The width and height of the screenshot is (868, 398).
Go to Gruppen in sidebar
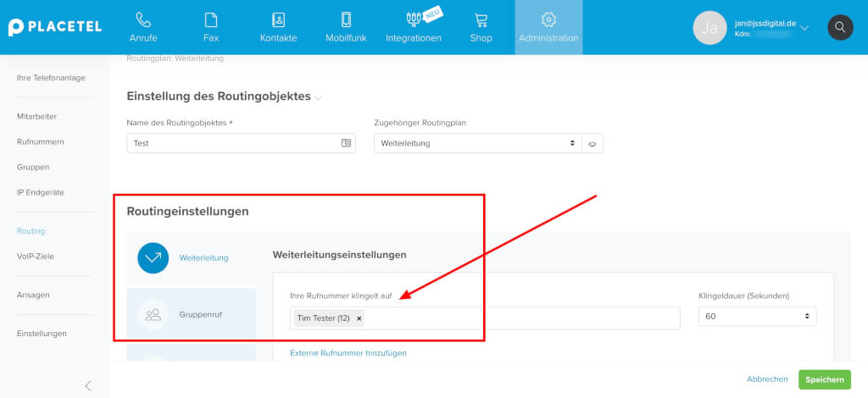(33, 167)
